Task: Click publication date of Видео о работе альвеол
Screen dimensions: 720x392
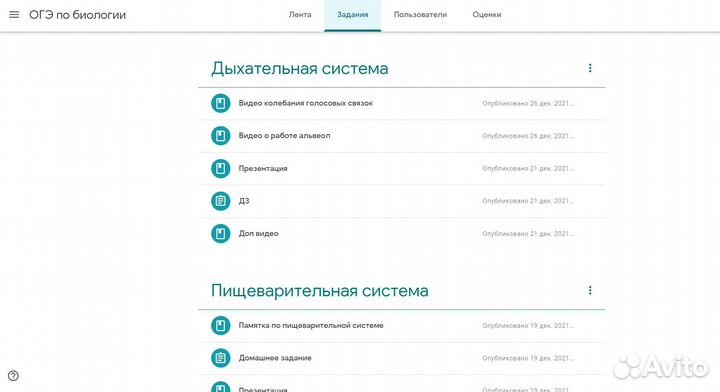Action: coord(528,136)
